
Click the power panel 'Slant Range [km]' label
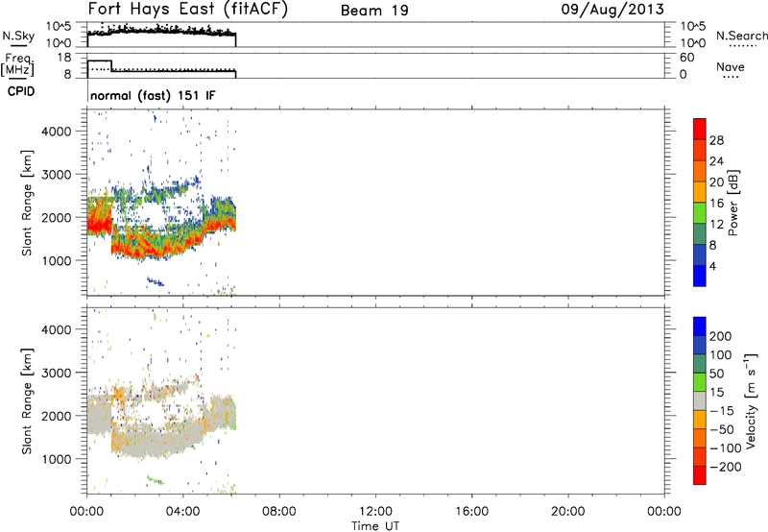[x=27, y=204]
